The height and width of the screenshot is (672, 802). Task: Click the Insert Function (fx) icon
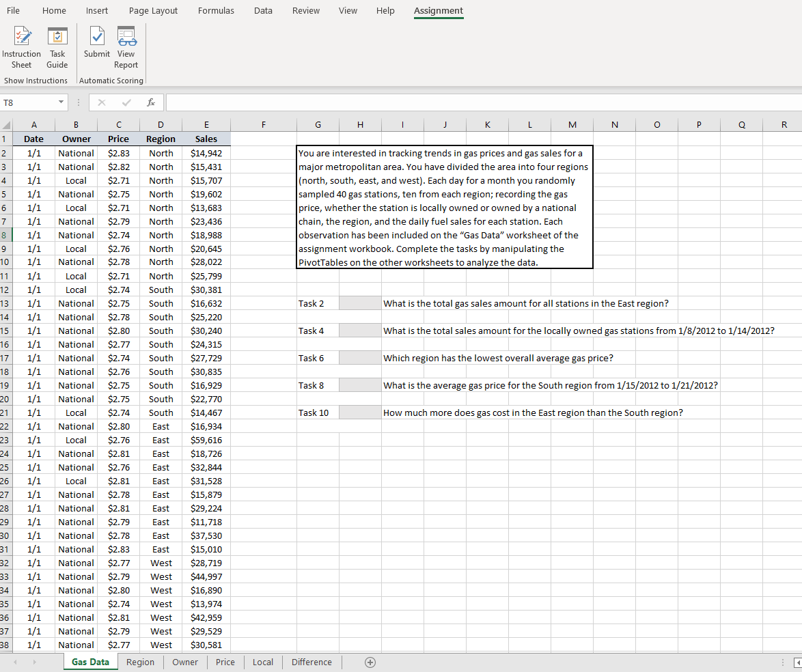click(x=150, y=102)
